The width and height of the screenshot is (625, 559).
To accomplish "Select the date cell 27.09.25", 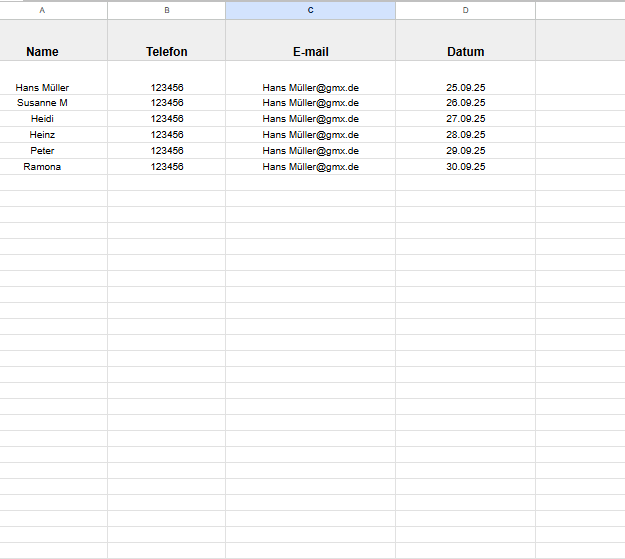I will [465, 119].
